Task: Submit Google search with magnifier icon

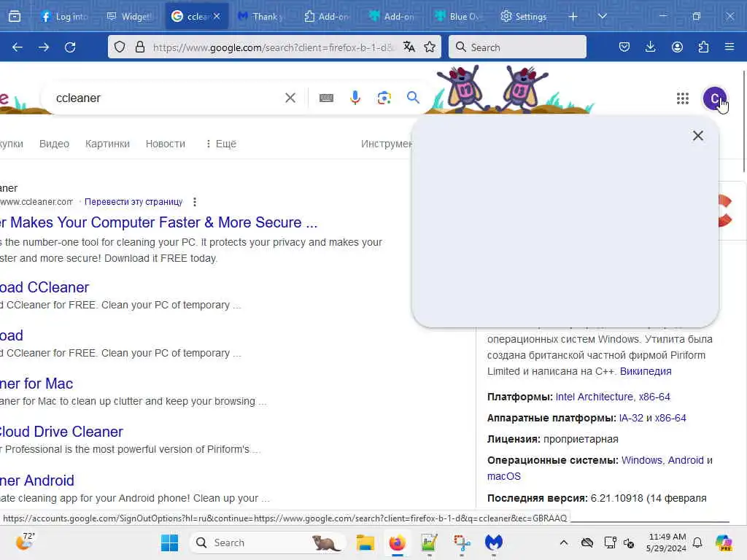Action: click(x=413, y=98)
